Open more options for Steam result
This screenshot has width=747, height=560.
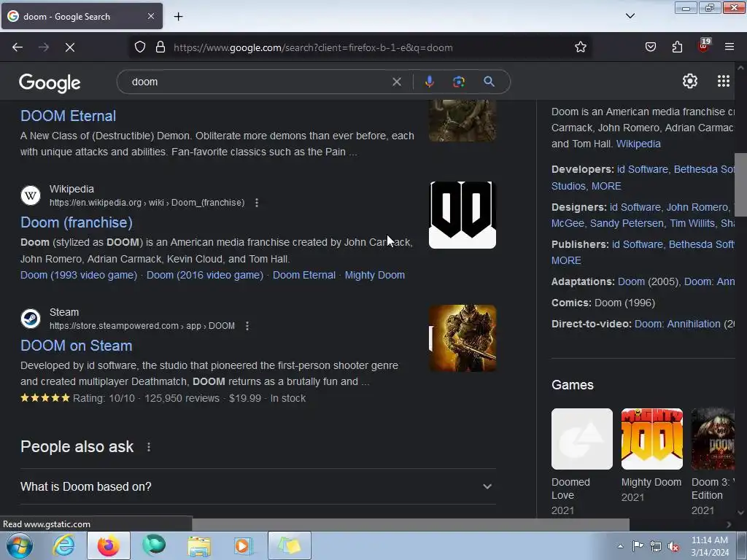pos(247,326)
